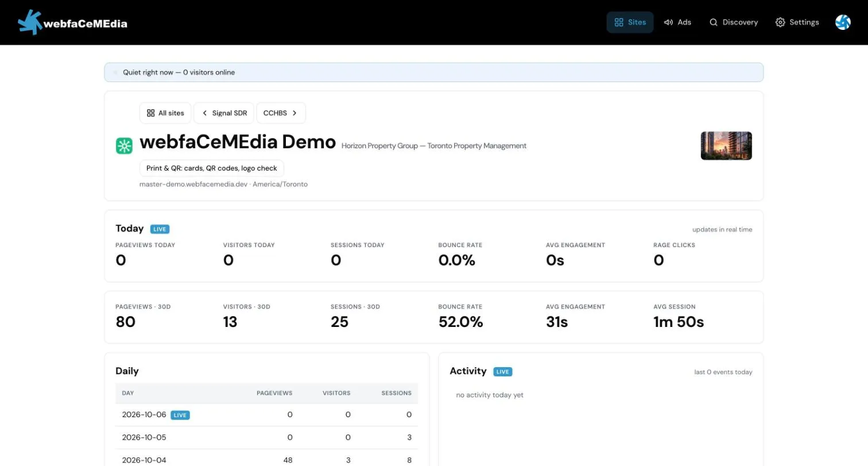Open the Ads tab
The width and height of the screenshot is (868, 466).
pos(677,22)
